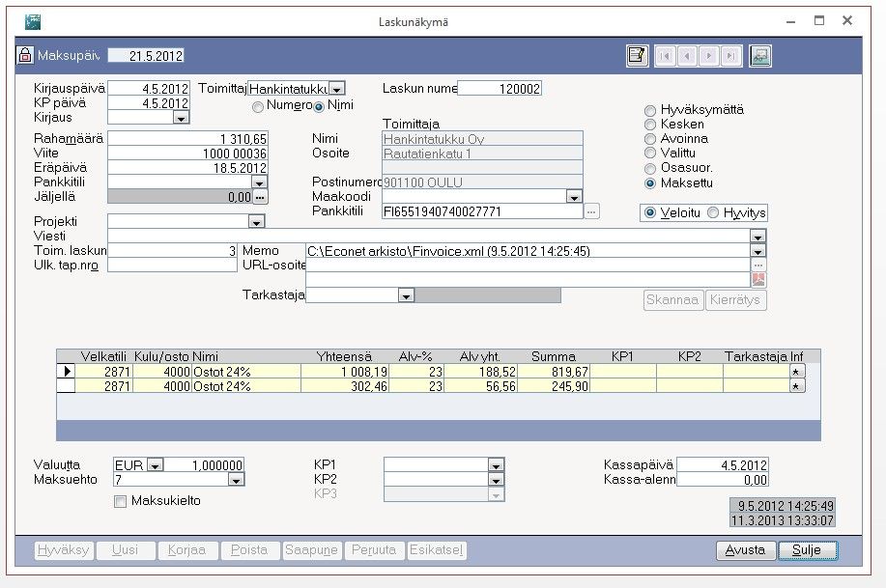Click the Ulk. tap.nro field
The image size is (886, 588).
pos(172,265)
